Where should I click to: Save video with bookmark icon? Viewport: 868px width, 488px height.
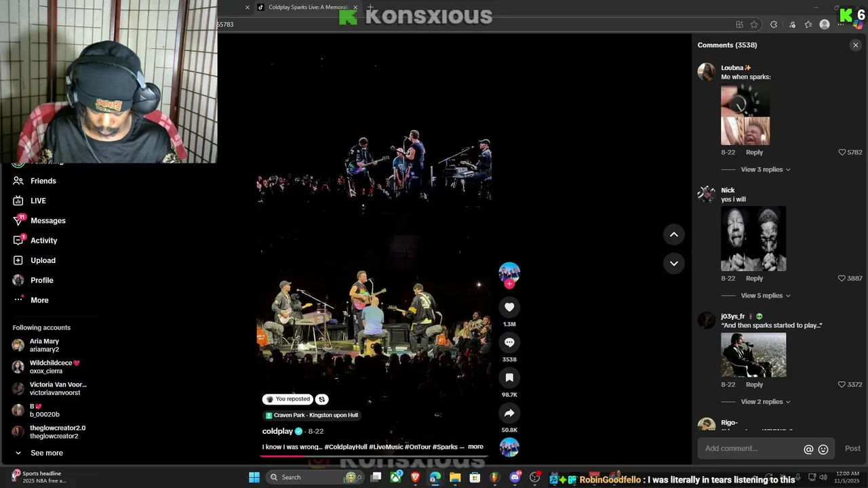[509, 378]
